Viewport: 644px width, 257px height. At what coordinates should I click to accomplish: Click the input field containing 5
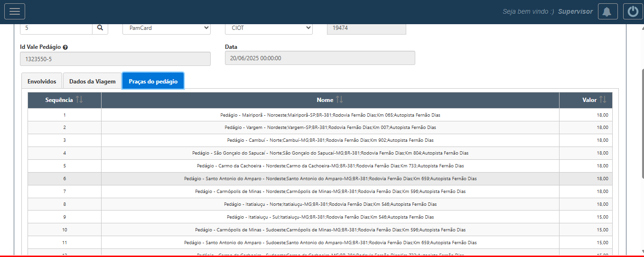pos(56,28)
